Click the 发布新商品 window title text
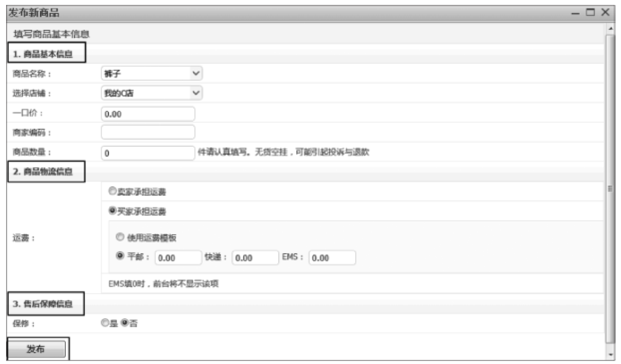Screen dimensions: 621x364 (x=34, y=13)
